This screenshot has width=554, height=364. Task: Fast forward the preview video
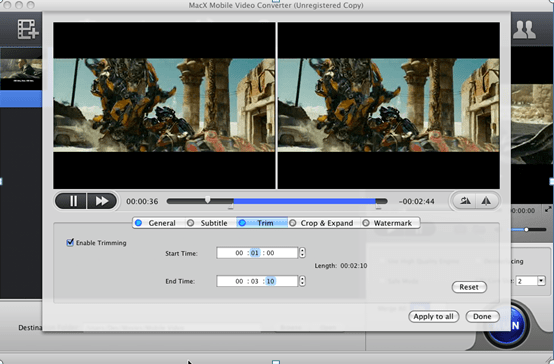[102, 201]
